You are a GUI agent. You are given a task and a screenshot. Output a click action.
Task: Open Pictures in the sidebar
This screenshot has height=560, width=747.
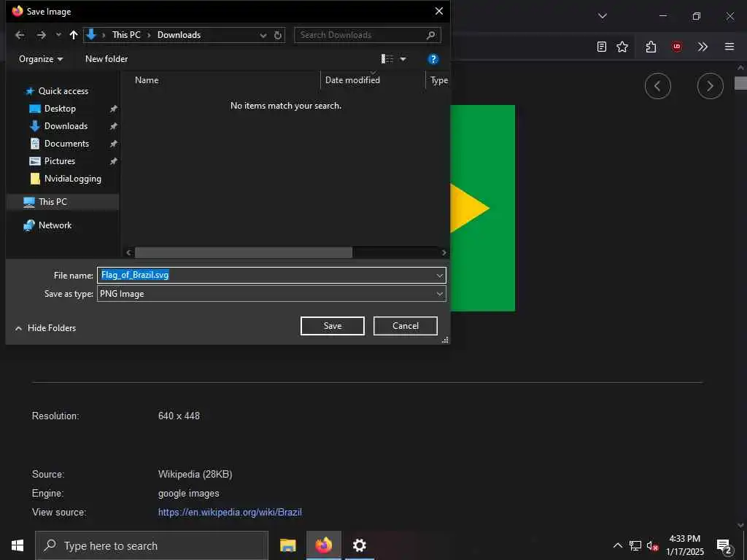coord(60,161)
